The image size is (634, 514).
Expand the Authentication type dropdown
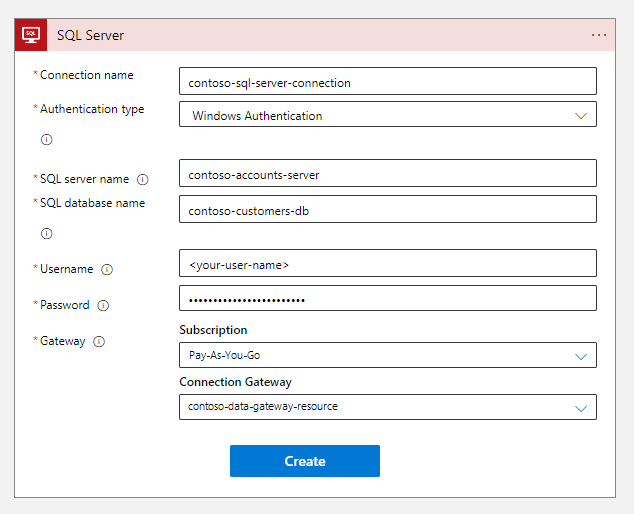coord(581,115)
